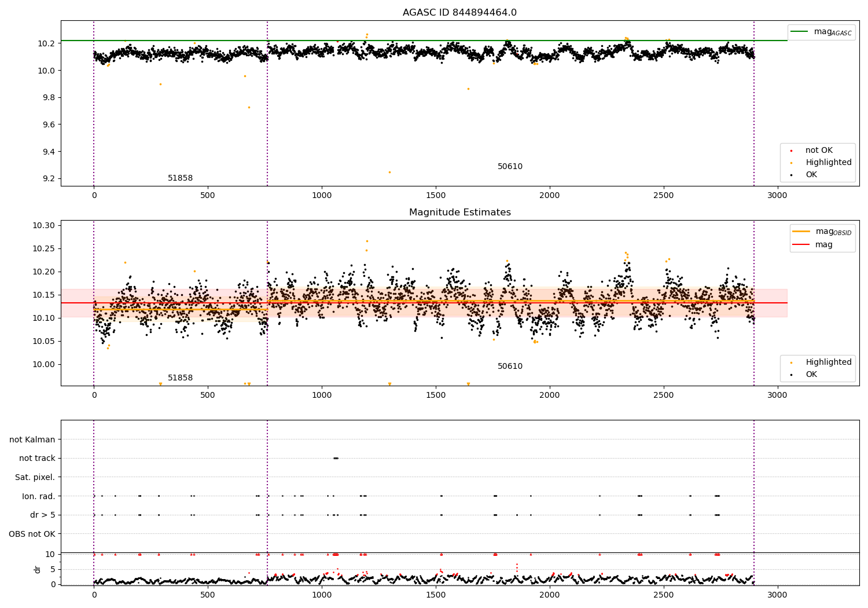The width and height of the screenshot is (868, 608).
Task: Click the 'dr' axis label on bottom panel
Action: click(38, 569)
